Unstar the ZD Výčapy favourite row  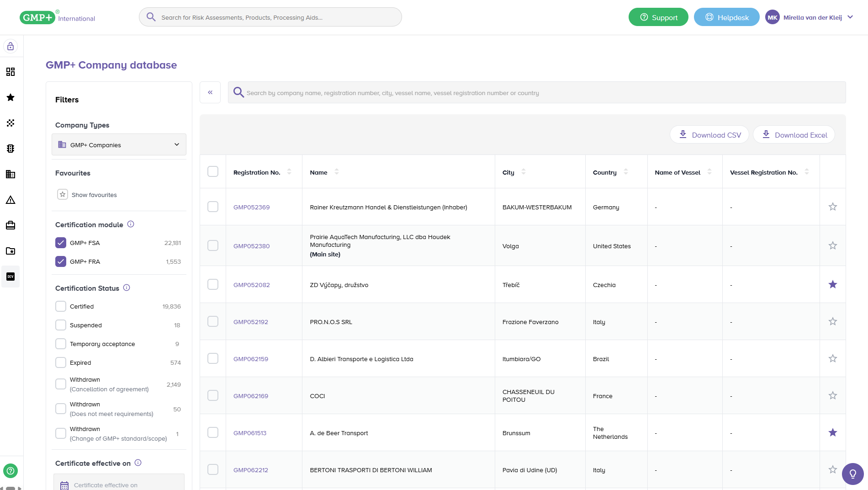coord(833,284)
